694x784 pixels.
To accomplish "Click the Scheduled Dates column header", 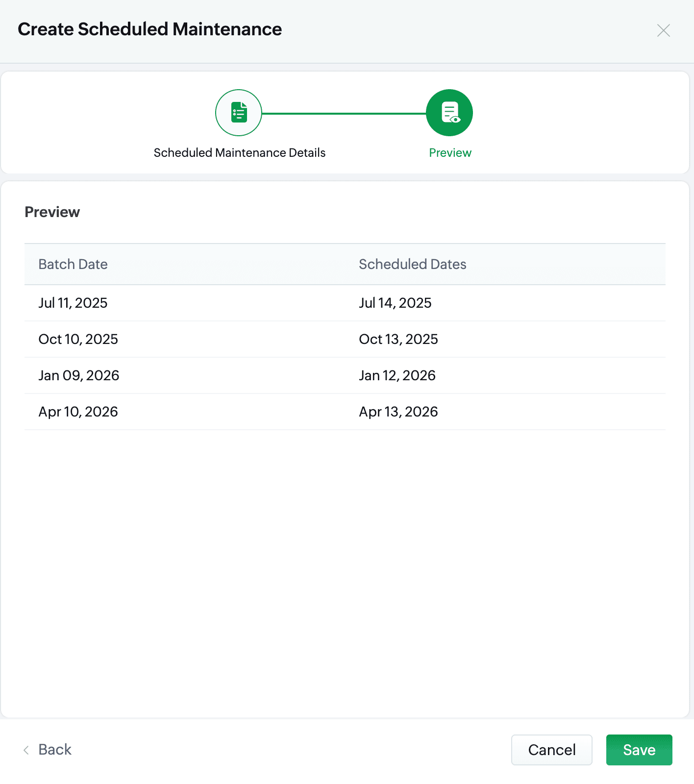I will point(413,264).
